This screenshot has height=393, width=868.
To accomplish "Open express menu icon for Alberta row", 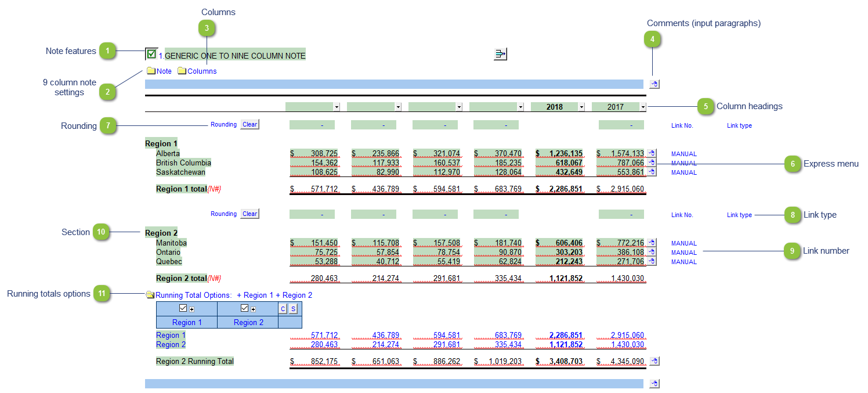I will 652,153.
